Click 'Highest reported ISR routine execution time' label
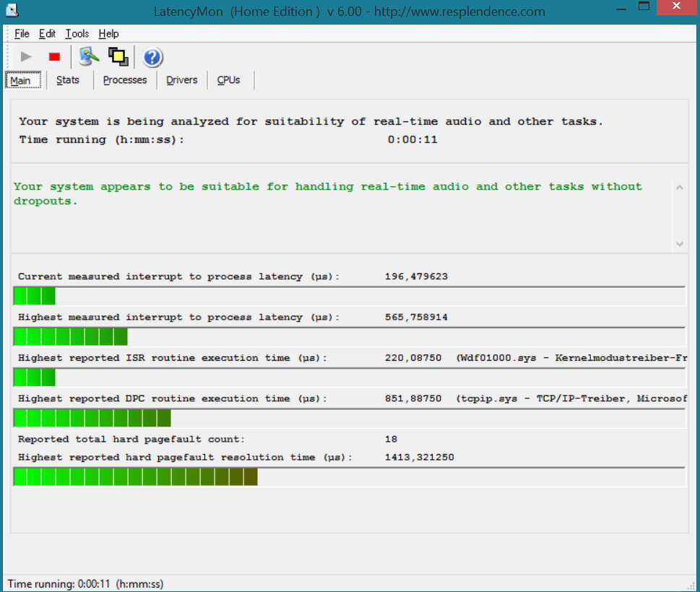700x592 pixels. pyautogui.click(x=173, y=357)
